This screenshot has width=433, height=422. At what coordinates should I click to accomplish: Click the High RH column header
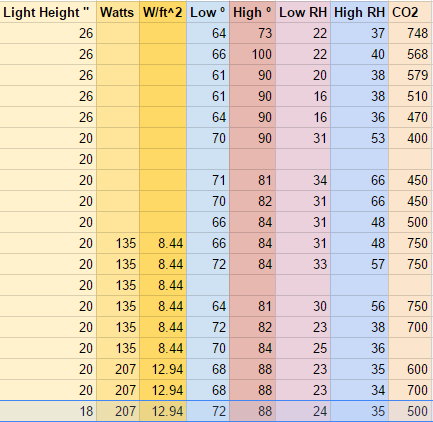tap(359, 12)
